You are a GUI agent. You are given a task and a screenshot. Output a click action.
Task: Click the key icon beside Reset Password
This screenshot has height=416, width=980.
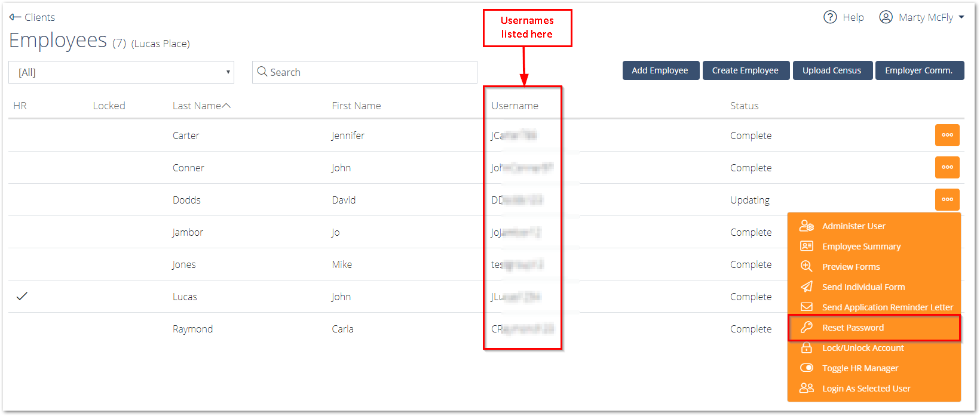[807, 327]
